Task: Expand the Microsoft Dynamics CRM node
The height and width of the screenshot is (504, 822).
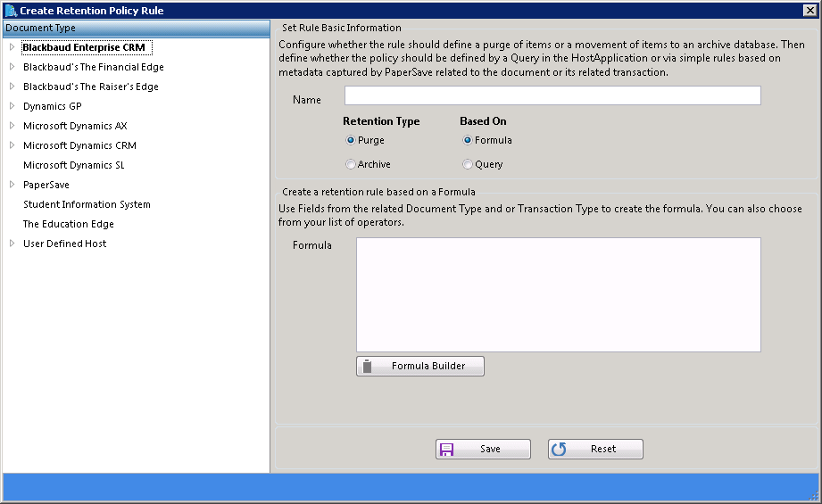Action: [12, 145]
